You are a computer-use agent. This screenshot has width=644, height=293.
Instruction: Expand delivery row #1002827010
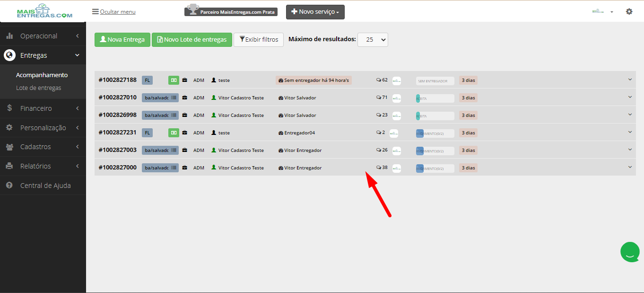(630, 97)
